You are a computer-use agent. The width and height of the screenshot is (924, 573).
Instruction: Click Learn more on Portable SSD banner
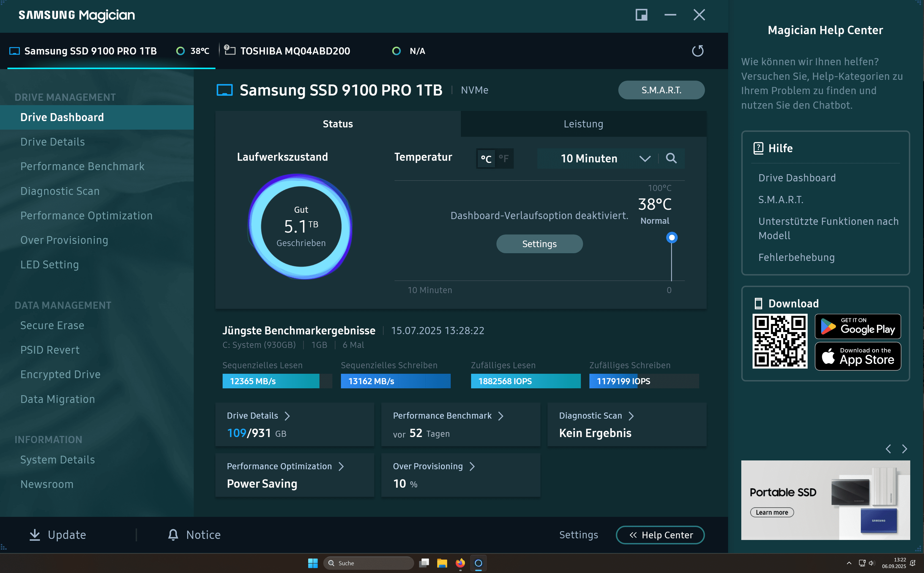click(772, 512)
